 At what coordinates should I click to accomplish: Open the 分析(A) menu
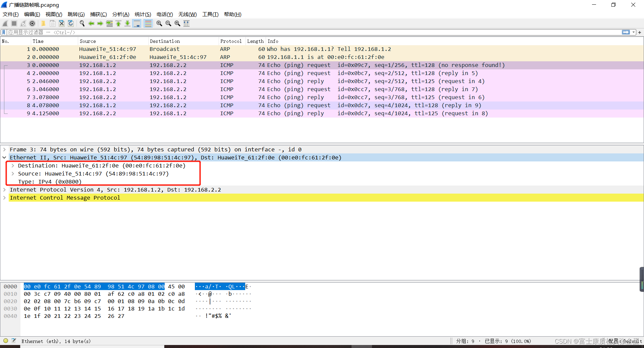tap(121, 14)
